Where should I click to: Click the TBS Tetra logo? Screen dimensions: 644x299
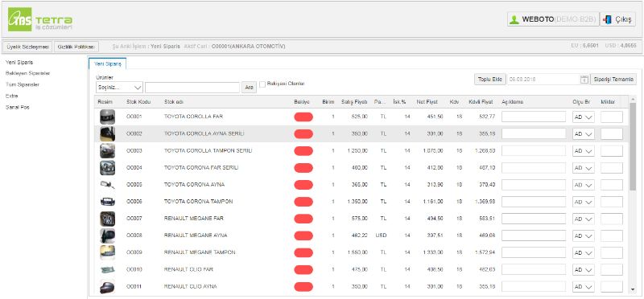click(x=40, y=19)
